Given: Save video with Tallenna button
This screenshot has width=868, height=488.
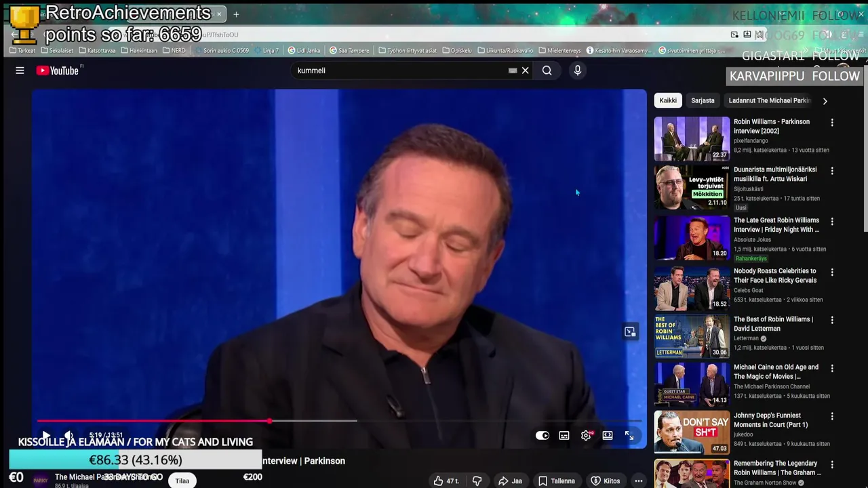Looking at the screenshot, I should pos(557,481).
